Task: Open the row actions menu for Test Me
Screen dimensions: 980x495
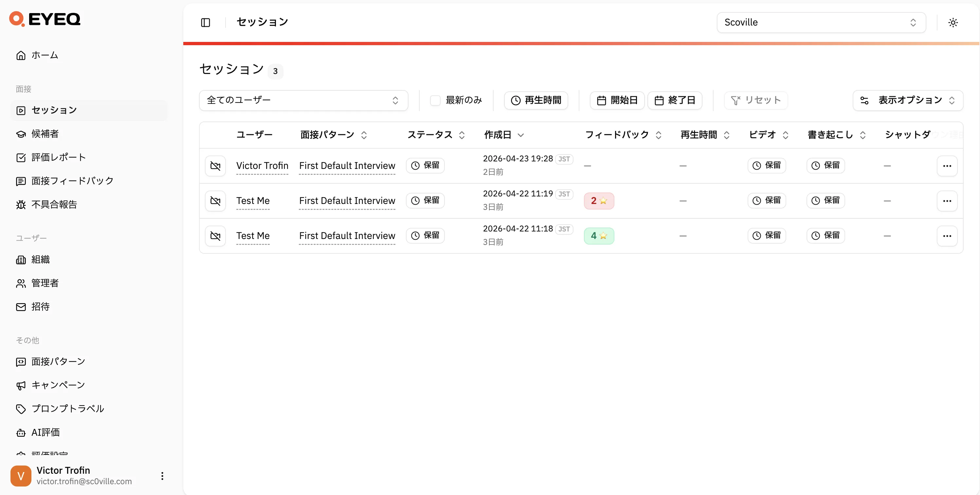Action: coord(948,201)
